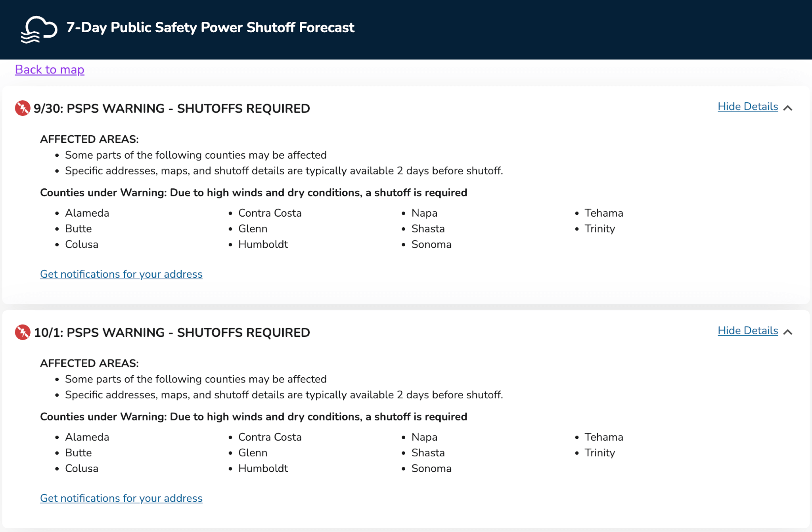Image resolution: width=812 pixels, height=532 pixels.
Task: Click the 10/1 PSPS WARNING heading
Action: point(172,332)
